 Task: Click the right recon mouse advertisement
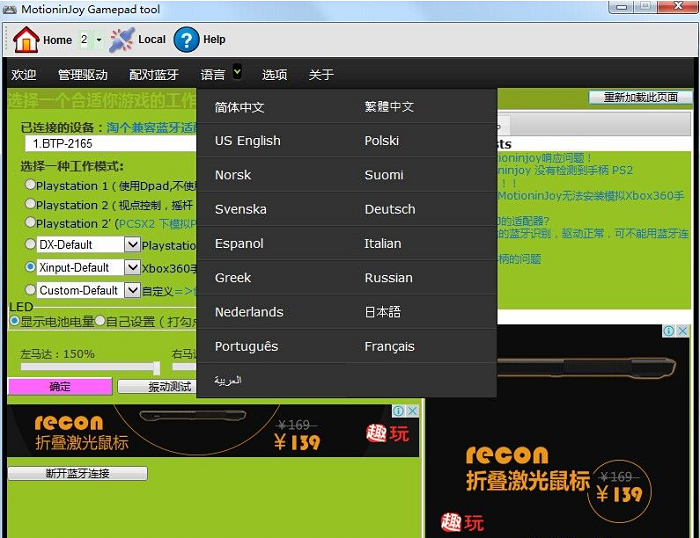pyautogui.click(x=558, y=431)
